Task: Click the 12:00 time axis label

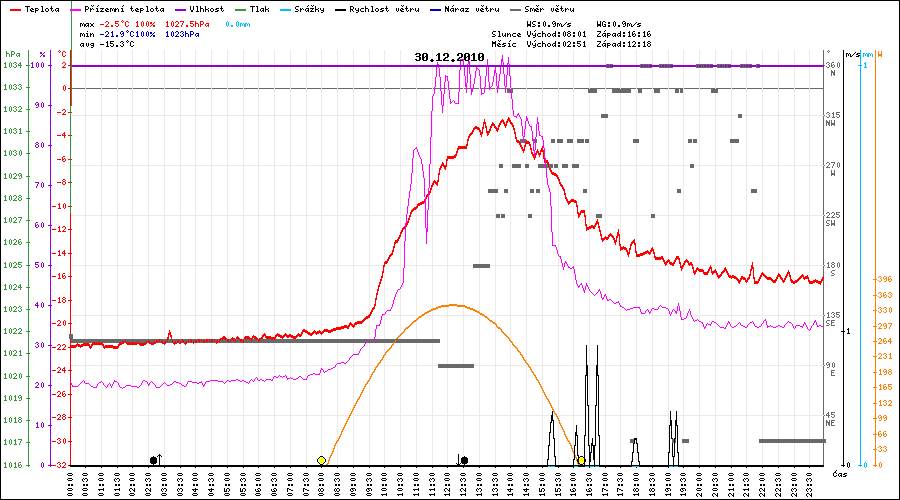Action: click(x=448, y=484)
